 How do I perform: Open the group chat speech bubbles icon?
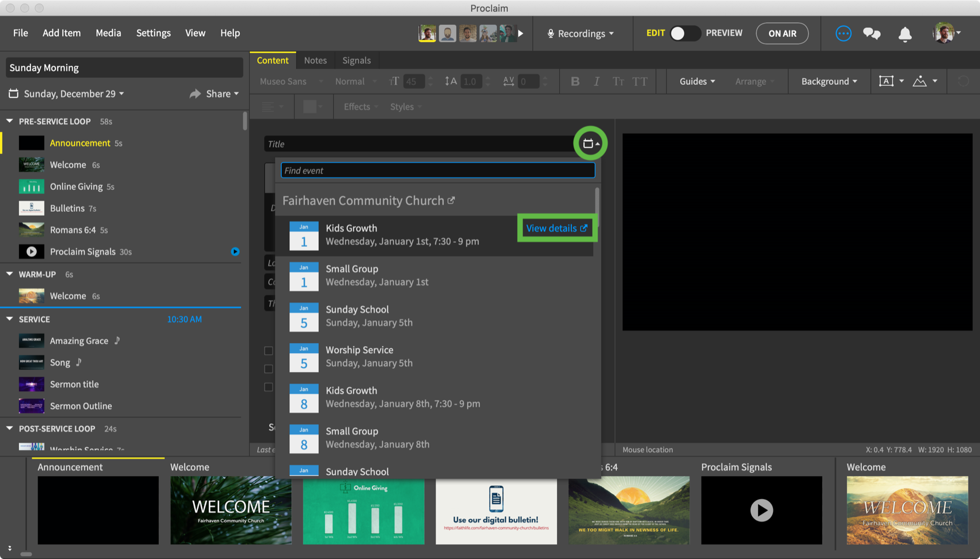click(x=872, y=33)
